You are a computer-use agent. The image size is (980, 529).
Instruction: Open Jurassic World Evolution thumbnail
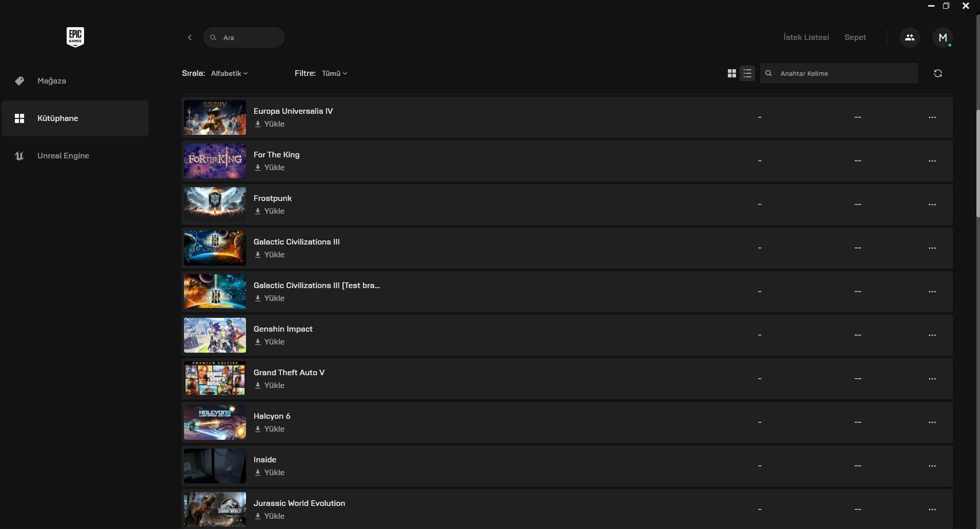pos(215,510)
